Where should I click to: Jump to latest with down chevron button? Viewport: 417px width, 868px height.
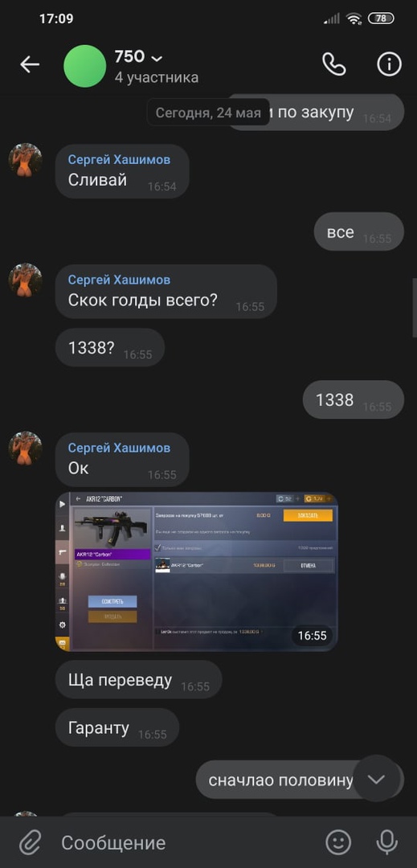(376, 779)
